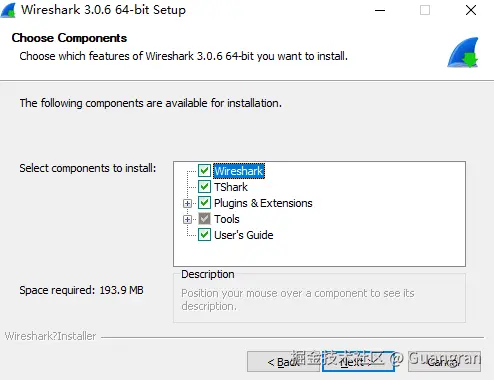Click the Wireshark fin icon in title bar
The image size is (494, 380).
8,10
